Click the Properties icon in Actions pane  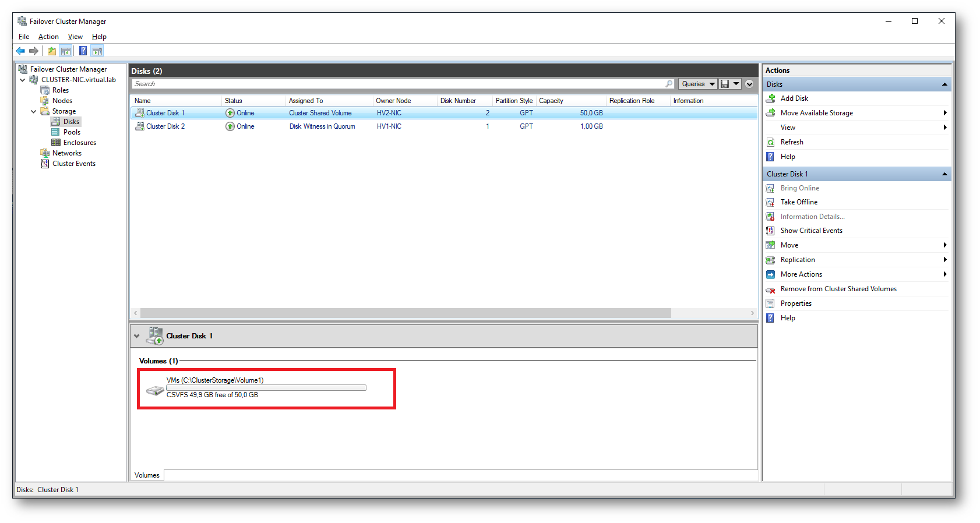coord(770,303)
